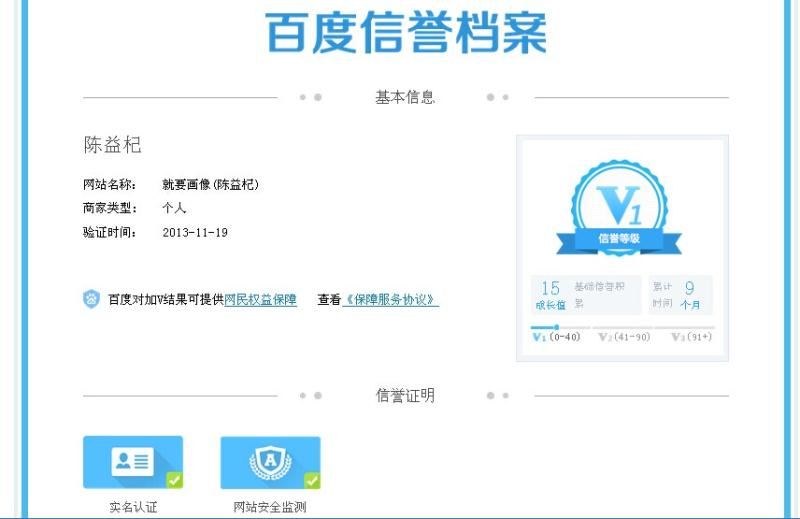Click the Baidu paw shield icon
Screen dimensions: 800x519
91,299
